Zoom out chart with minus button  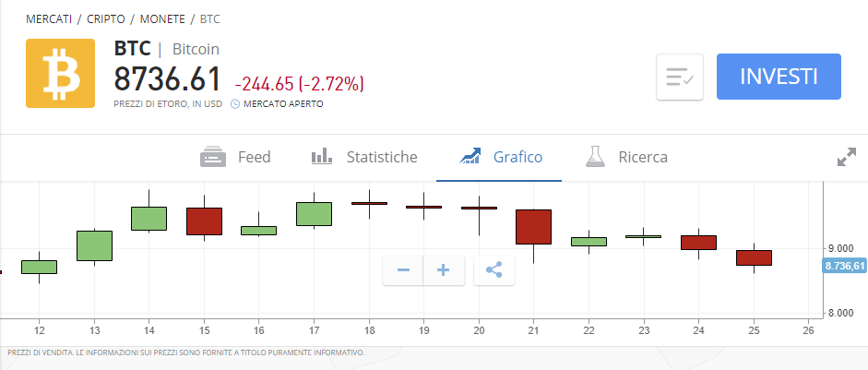(403, 270)
